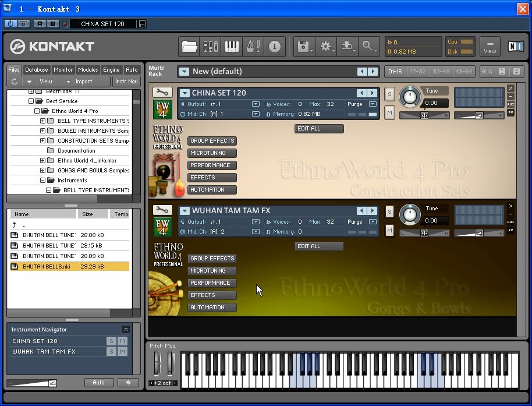Click the Pitch wheel on keyboard
The height and width of the screenshot is (406, 532).
tap(157, 363)
